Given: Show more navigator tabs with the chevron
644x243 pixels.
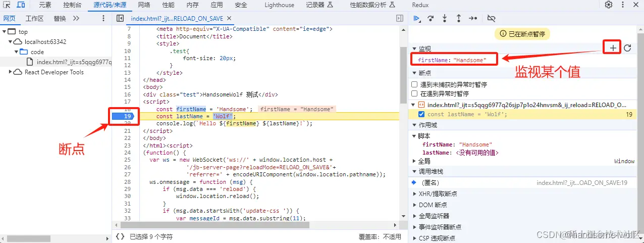Looking at the screenshot, I should [x=76, y=18].
